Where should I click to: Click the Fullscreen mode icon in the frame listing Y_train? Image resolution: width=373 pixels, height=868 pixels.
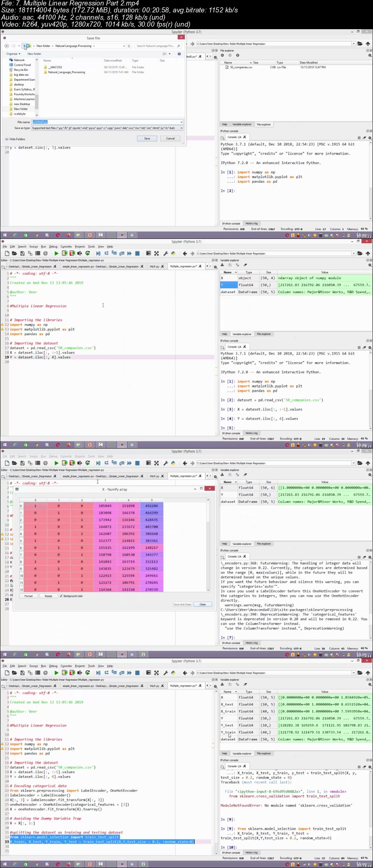pyautogui.click(x=156, y=673)
